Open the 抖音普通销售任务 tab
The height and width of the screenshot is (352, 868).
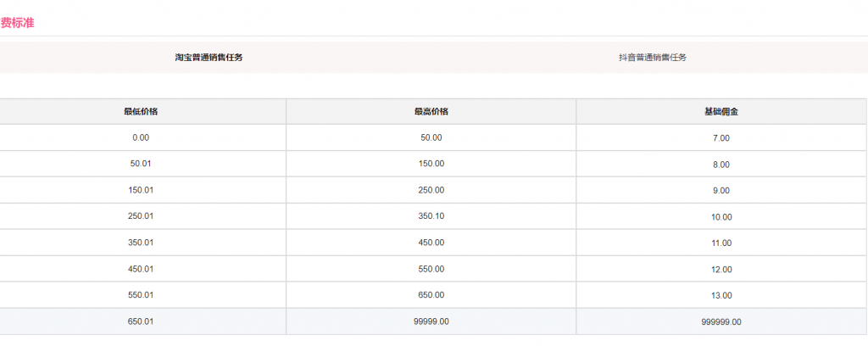[653, 58]
